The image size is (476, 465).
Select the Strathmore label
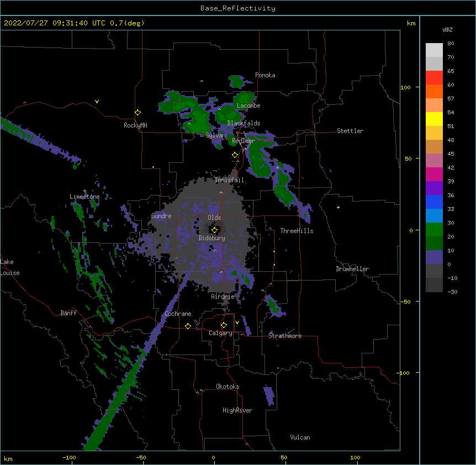click(x=285, y=336)
